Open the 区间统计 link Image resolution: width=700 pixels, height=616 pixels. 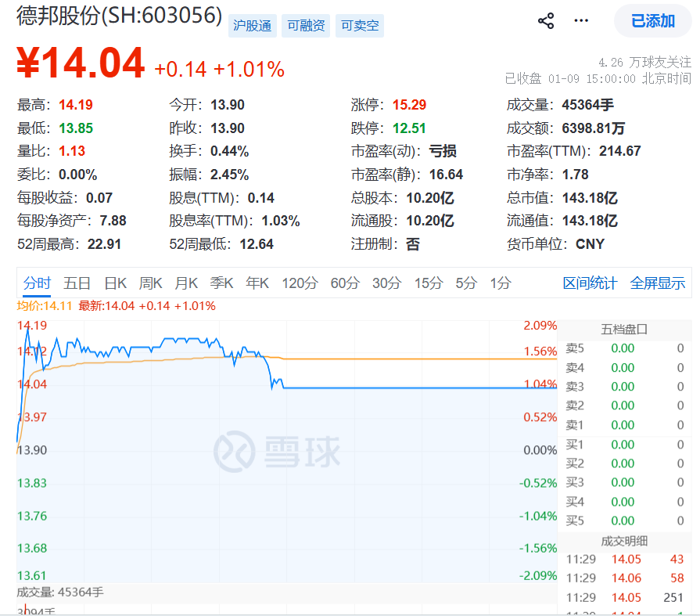591,283
